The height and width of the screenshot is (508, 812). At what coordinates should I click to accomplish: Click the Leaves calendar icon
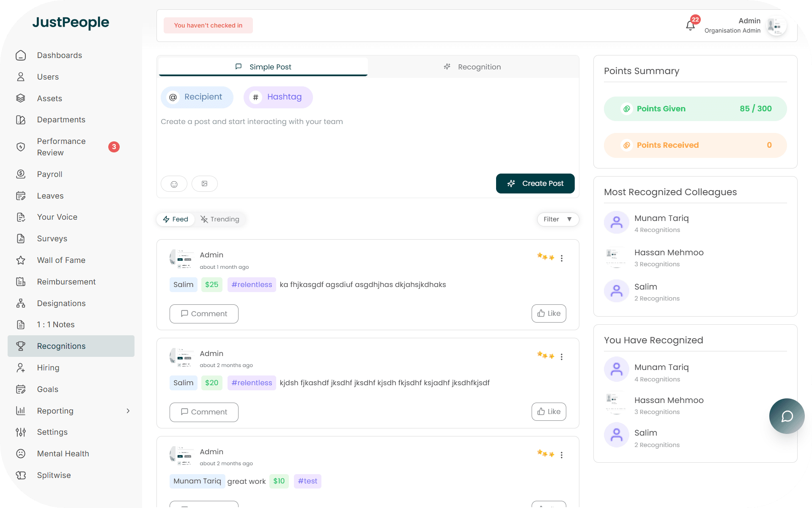[21, 196]
